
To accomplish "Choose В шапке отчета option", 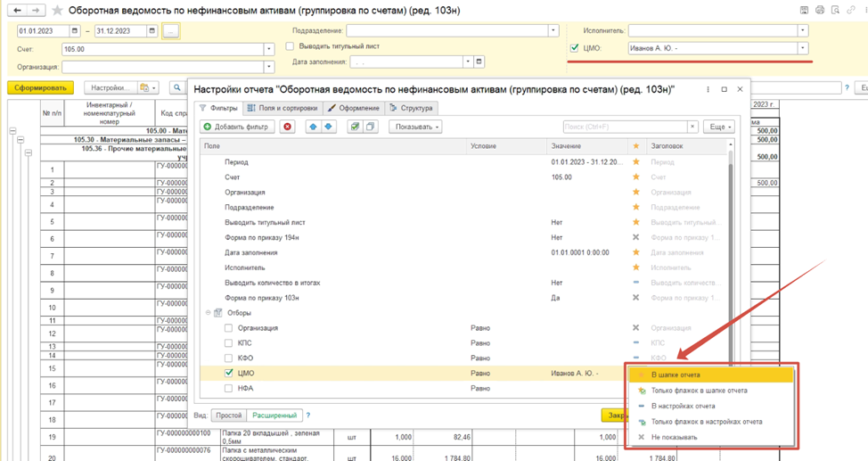I will coord(711,375).
